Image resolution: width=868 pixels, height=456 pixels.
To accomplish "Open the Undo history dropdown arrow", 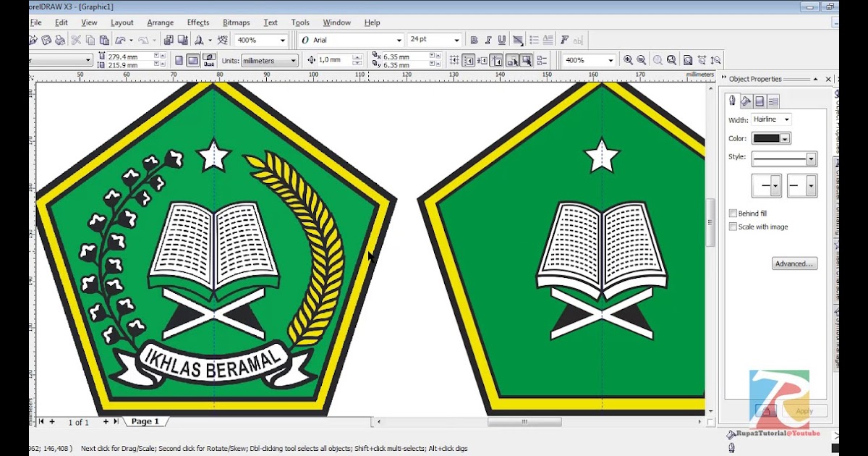I will point(131,41).
